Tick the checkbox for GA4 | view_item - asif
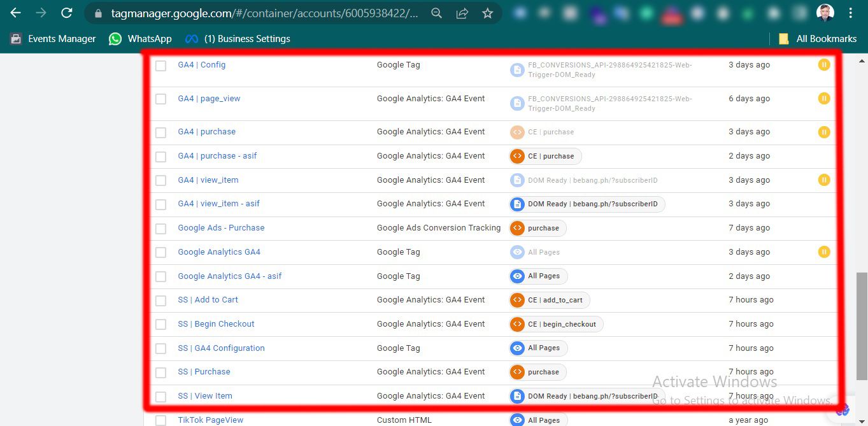The height and width of the screenshot is (426, 868). click(160, 204)
